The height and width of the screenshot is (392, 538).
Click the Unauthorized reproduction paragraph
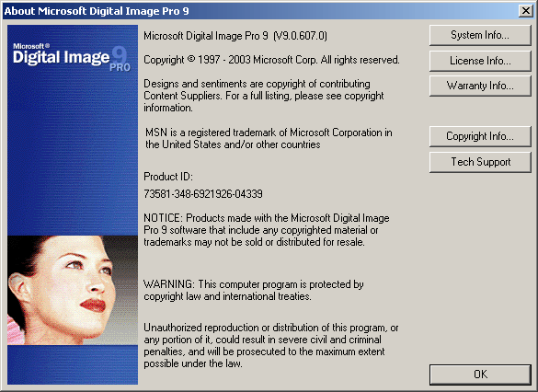coord(270,345)
